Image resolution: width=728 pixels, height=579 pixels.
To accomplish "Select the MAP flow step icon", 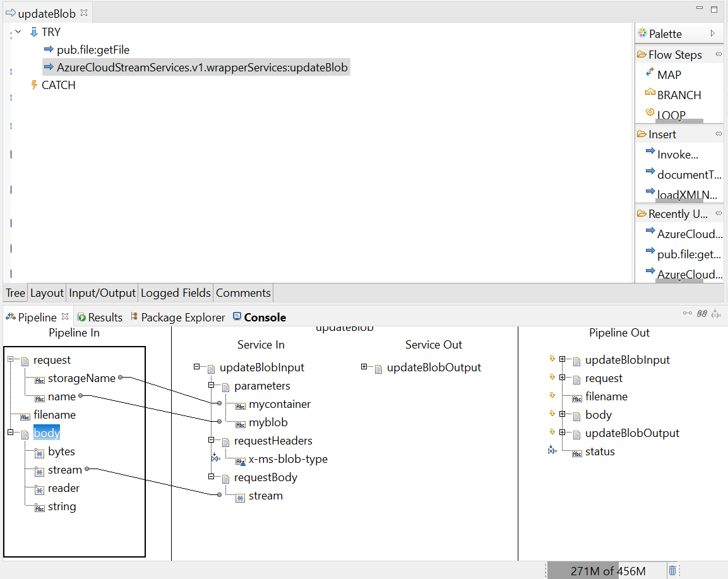I will click(x=650, y=73).
